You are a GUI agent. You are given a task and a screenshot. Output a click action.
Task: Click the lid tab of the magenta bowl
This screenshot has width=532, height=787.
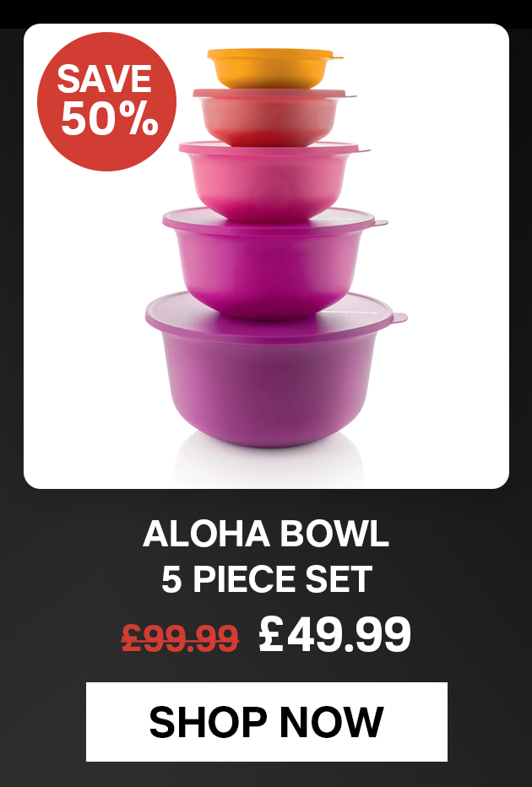point(381,222)
